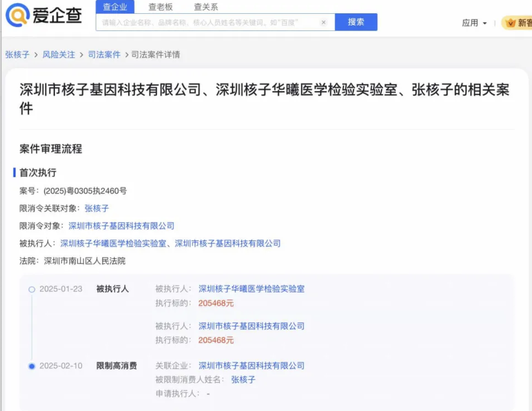Open 深圳市核子基因科技有限公司 under 限消令对象

(121, 226)
